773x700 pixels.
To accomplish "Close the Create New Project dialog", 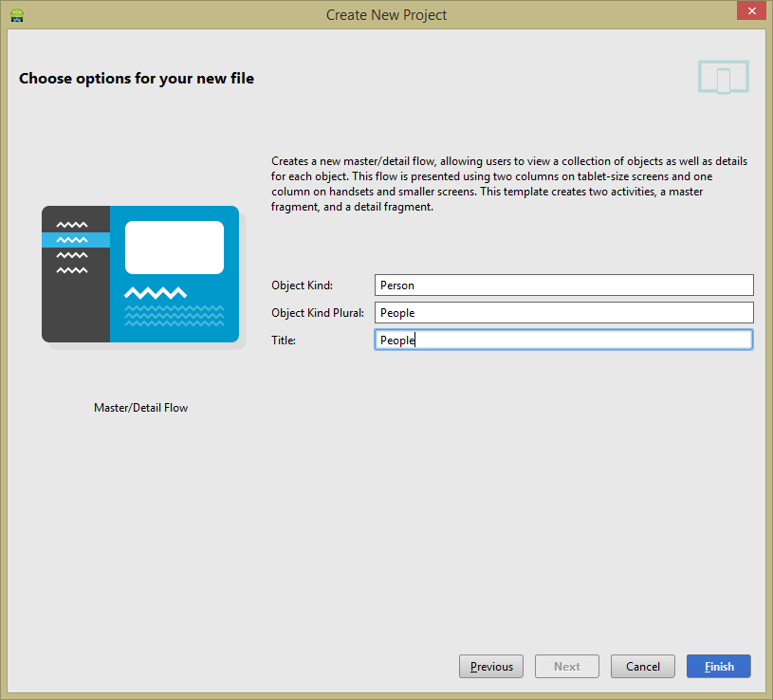I will 750,10.
